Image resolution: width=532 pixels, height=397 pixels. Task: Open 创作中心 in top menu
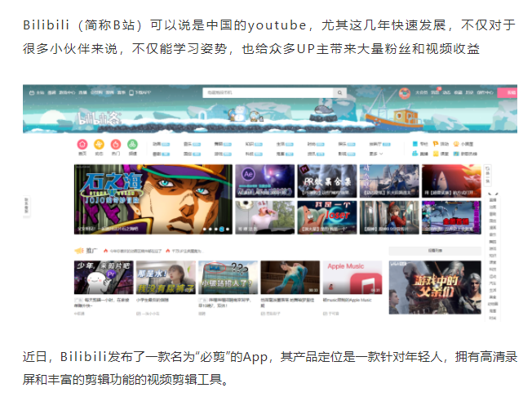(485, 92)
